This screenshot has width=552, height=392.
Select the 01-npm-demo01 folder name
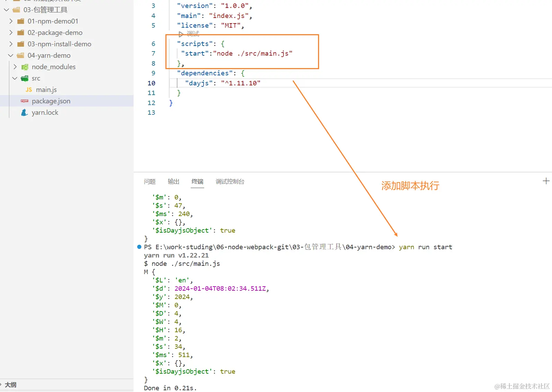[x=53, y=21]
